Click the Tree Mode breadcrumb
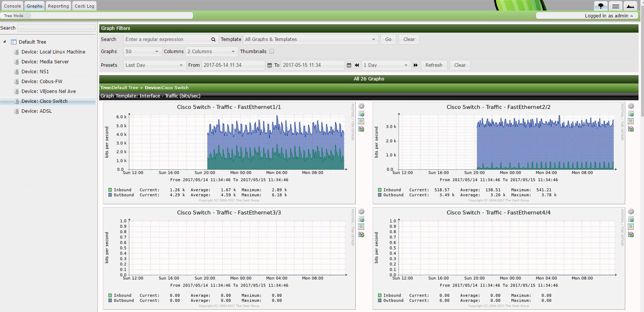The height and width of the screenshot is (312, 644). 14,16
